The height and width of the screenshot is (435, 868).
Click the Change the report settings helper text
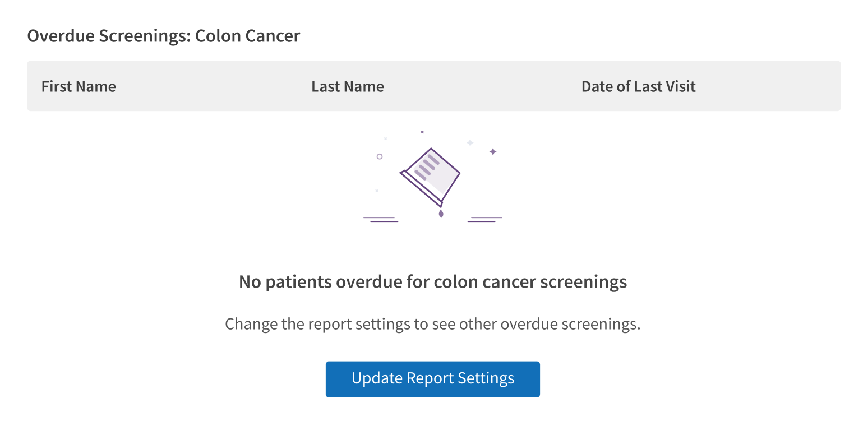pyautogui.click(x=432, y=325)
